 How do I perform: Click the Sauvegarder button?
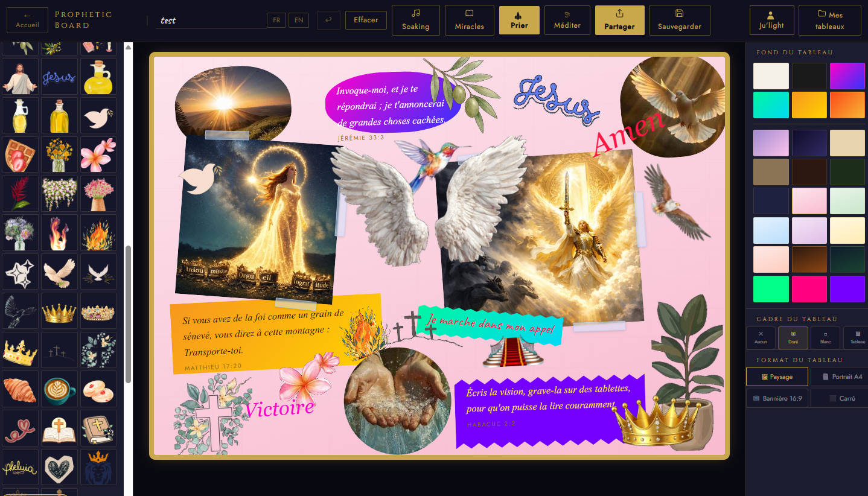[x=679, y=20]
